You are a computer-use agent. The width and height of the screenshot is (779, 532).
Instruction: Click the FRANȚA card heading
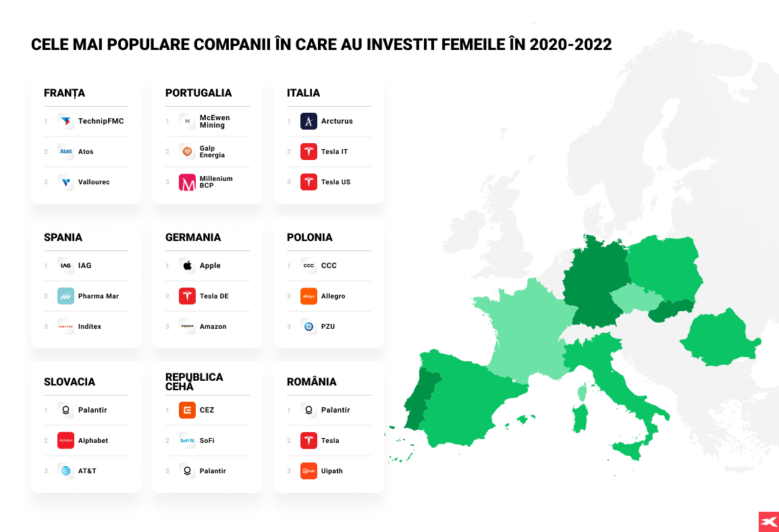pyautogui.click(x=64, y=93)
